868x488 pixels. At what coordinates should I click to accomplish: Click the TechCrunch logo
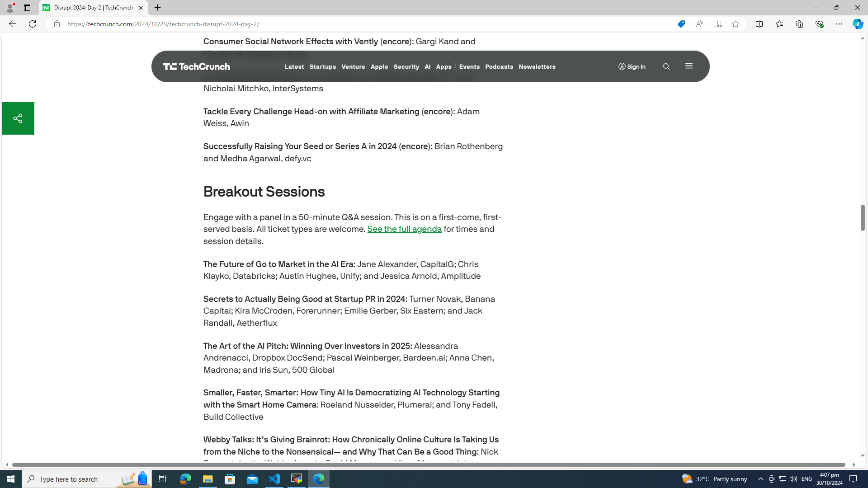click(196, 66)
